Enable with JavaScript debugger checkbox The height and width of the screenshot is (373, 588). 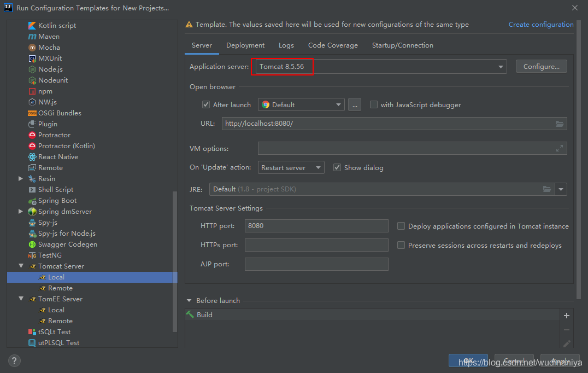coord(373,104)
